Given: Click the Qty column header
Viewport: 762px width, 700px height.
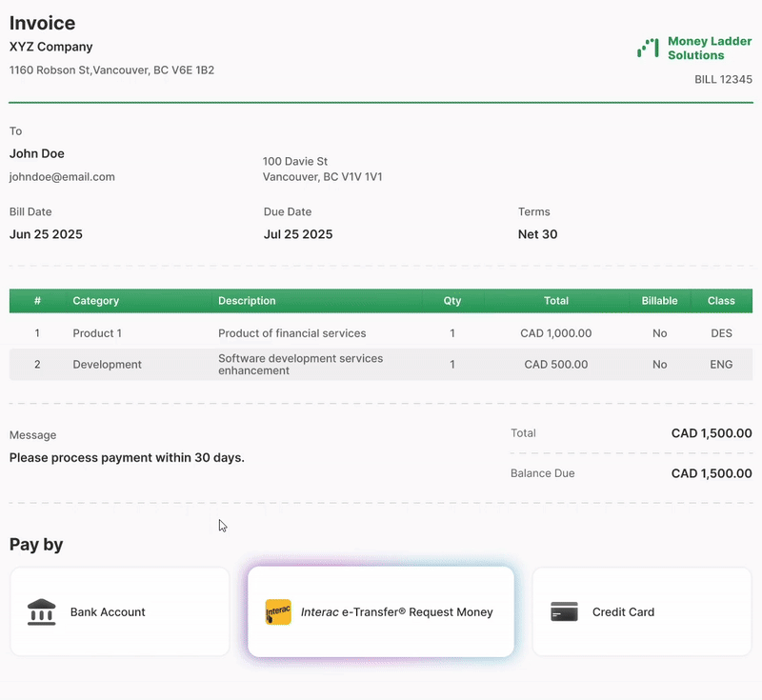Looking at the screenshot, I should [452, 301].
